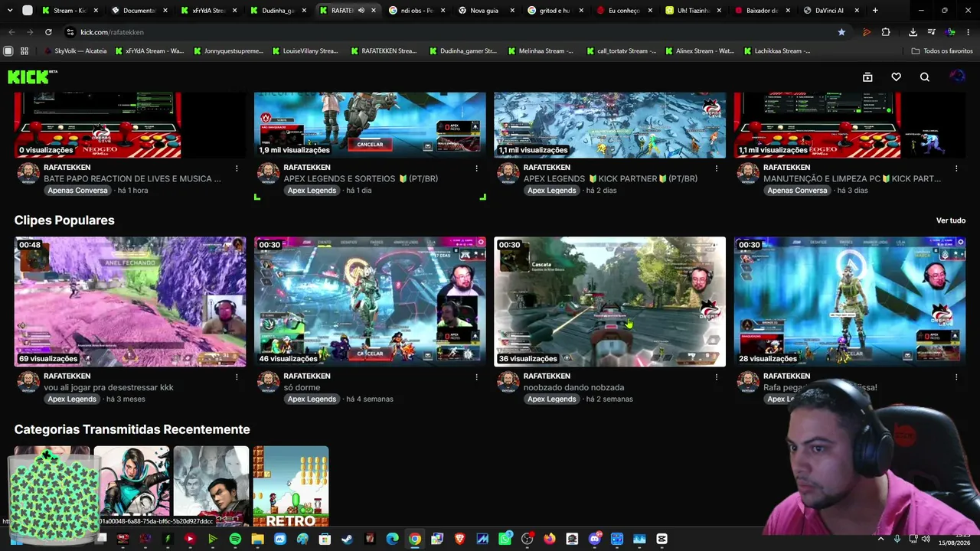
Task: Open options for APEX LEGENDS KICK PARTNER video
Action: (717, 168)
